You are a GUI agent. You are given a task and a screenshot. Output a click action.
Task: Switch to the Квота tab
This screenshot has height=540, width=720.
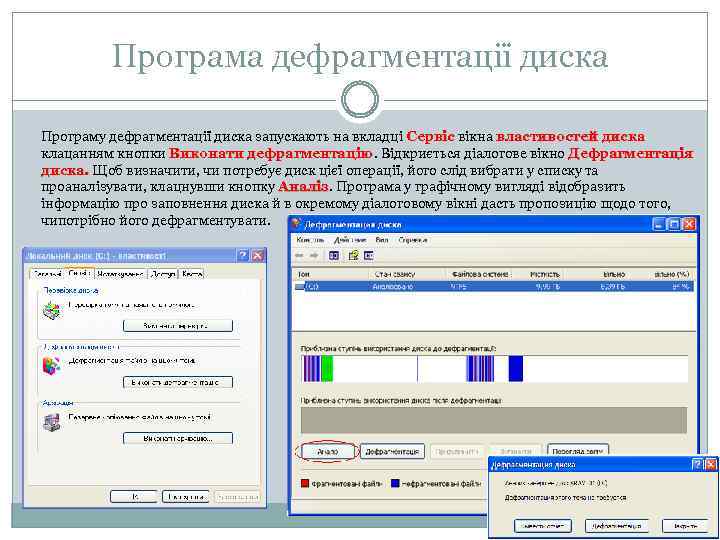coord(191,274)
